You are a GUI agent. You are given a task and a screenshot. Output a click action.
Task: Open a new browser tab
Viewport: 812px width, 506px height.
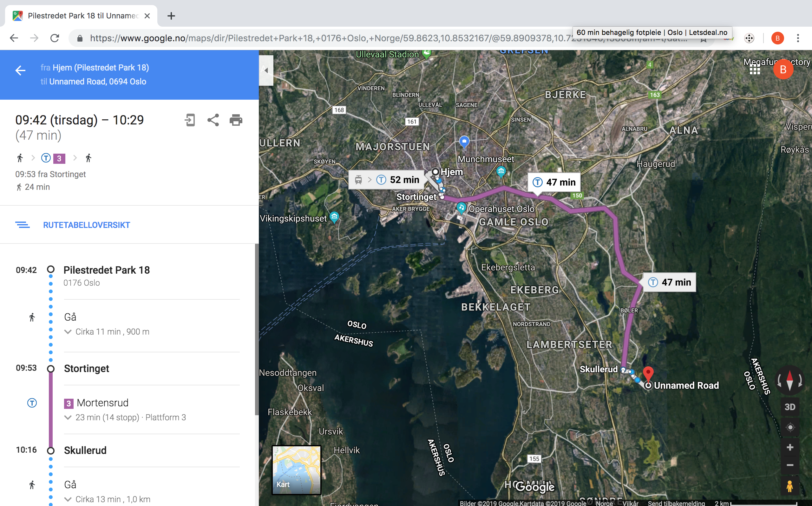point(171,16)
